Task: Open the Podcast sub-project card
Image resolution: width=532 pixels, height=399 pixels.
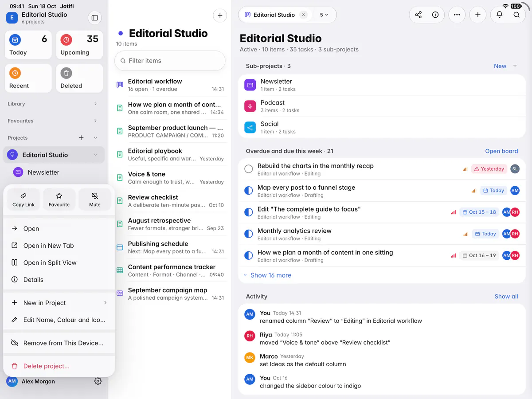Action: pos(381,106)
